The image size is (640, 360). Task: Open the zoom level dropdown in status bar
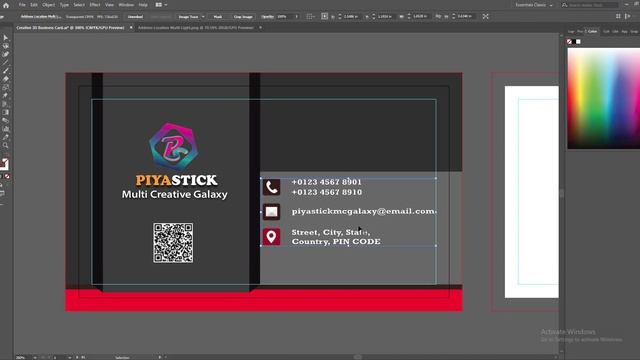(x=35, y=358)
